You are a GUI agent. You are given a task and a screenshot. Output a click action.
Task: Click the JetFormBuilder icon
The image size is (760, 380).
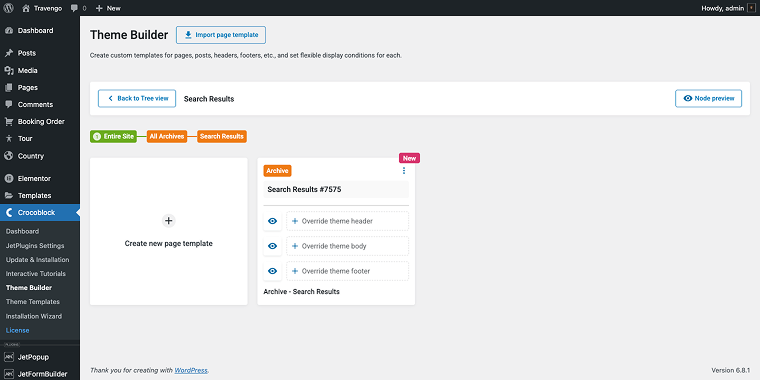(x=9, y=374)
